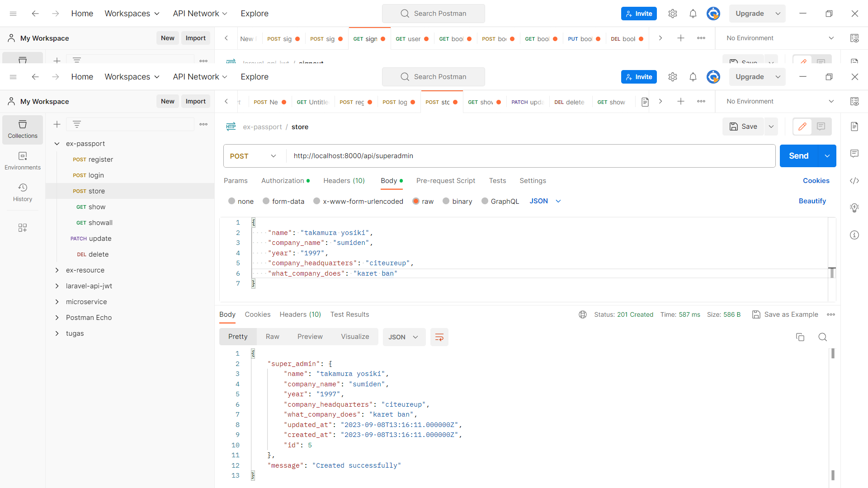Choose the binary body radio button
Image resolution: width=868 pixels, height=488 pixels.
click(446, 202)
